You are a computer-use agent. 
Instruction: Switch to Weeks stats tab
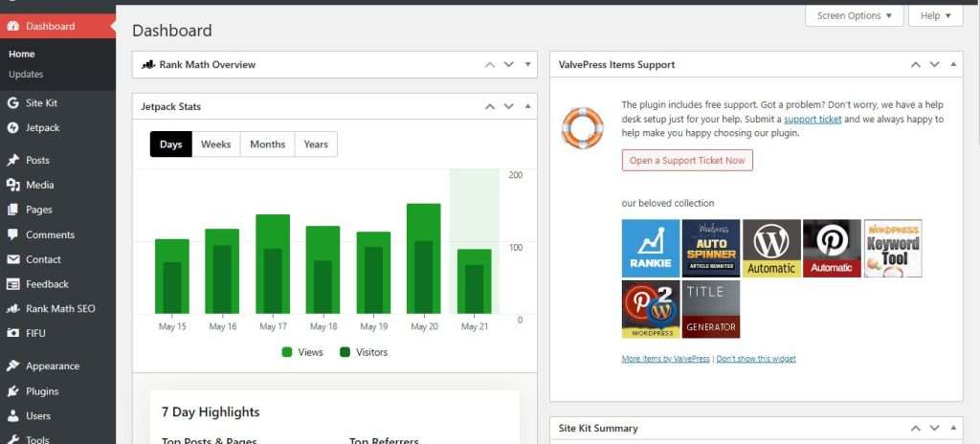click(215, 144)
